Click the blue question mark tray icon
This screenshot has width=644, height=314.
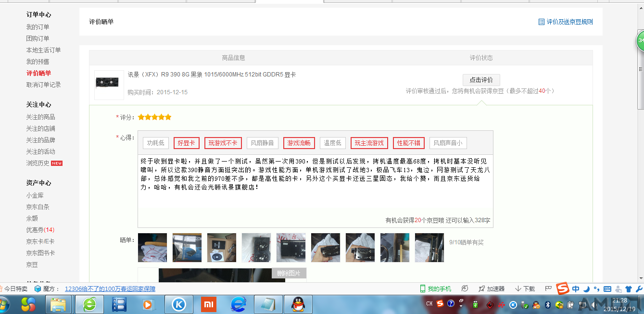point(451,304)
